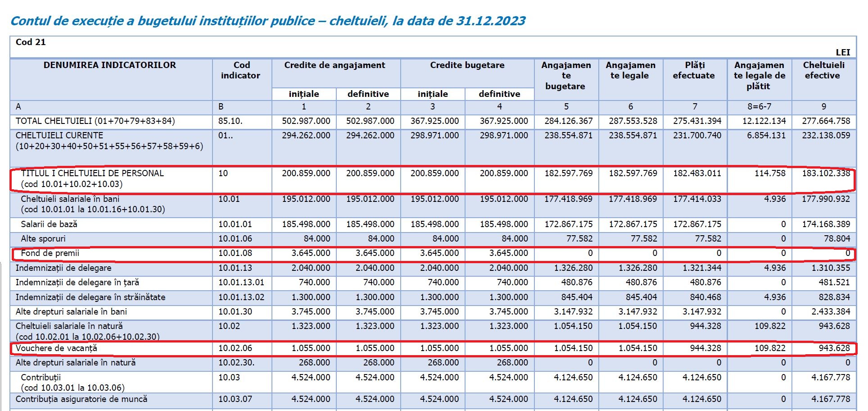868x411 pixels.
Task: Click the 'Contribuția asiguratorie de muncă' row label
Action: (81, 399)
